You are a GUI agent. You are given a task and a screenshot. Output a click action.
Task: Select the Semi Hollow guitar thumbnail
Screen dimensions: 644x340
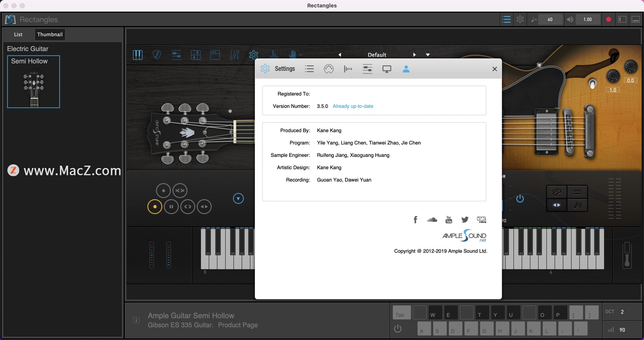click(x=34, y=82)
